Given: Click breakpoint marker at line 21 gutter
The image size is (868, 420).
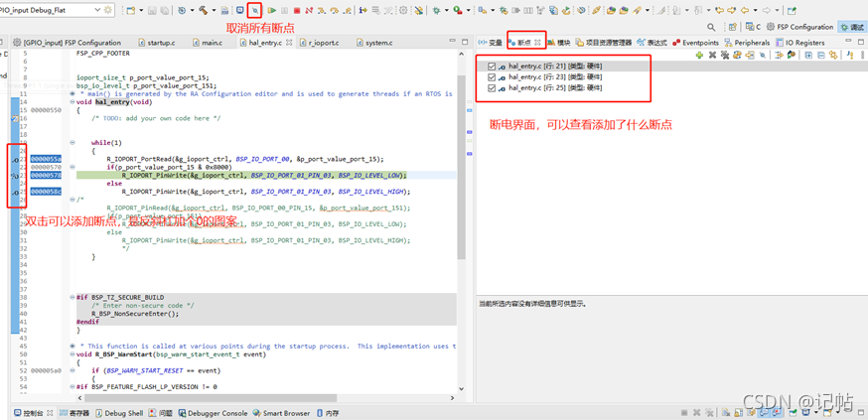Looking at the screenshot, I should tap(15, 160).
